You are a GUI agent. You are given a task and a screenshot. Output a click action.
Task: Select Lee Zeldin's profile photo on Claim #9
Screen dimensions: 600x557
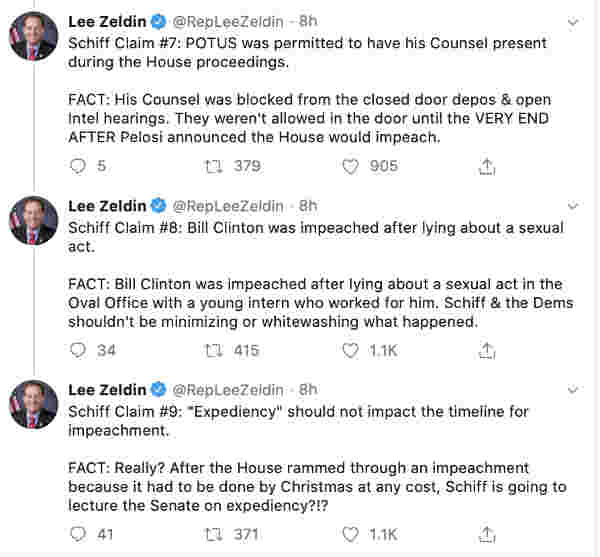point(34,404)
